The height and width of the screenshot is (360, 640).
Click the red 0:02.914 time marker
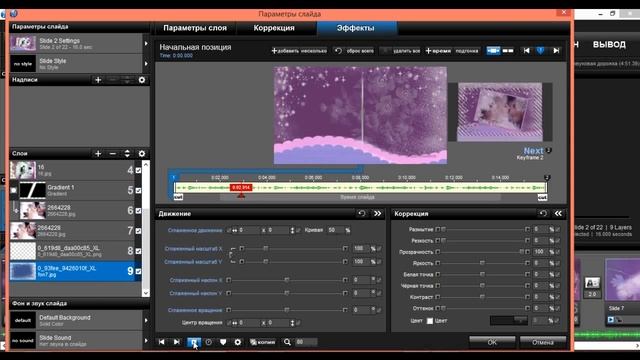tap(241, 187)
